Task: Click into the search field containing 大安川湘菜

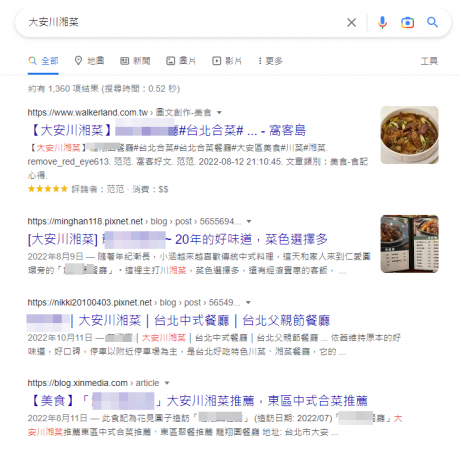Action: pyautogui.click(x=183, y=23)
